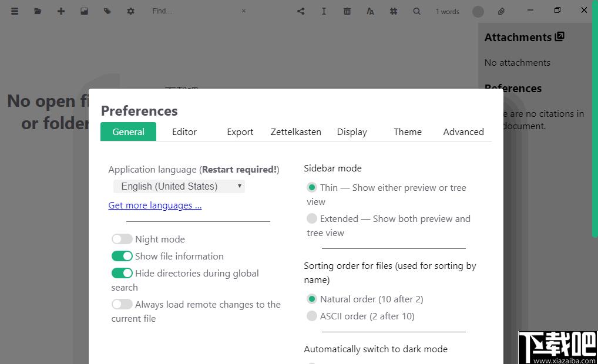This screenshot has height=364, width=598.
Task: Click the trash delete icon
Action: tap(347, 11)
